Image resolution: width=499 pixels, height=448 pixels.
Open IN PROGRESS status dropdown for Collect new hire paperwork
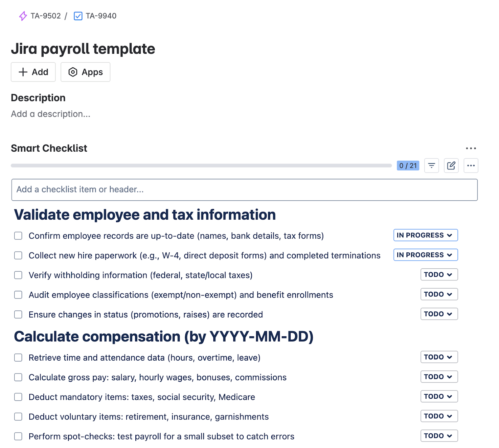[426, 255]
